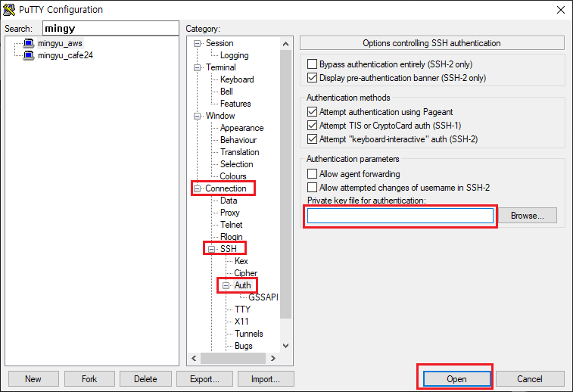Select the Behaviour category

pos(238,140)
